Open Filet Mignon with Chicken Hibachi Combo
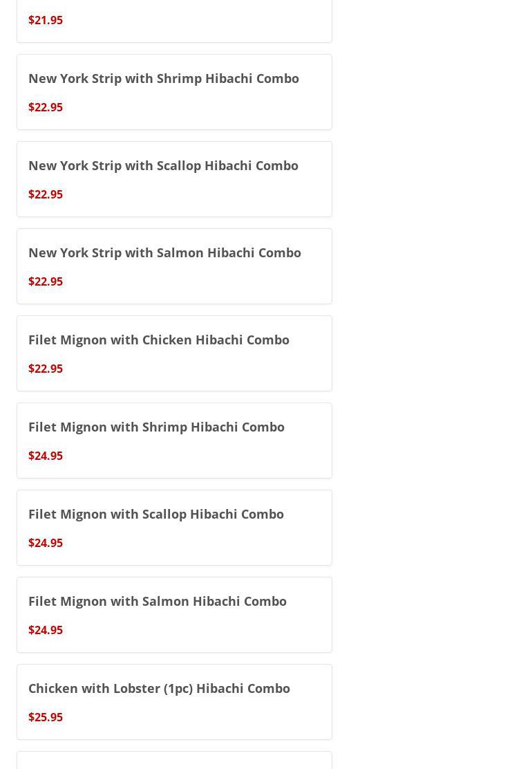The height and width of the screenshot is (769, 532). (x=159, y=340)
